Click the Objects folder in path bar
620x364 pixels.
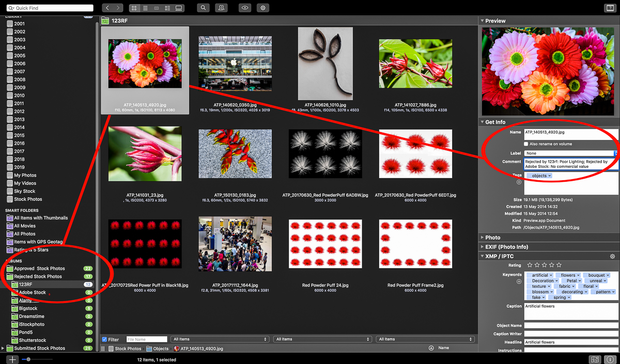coord(158,349)
